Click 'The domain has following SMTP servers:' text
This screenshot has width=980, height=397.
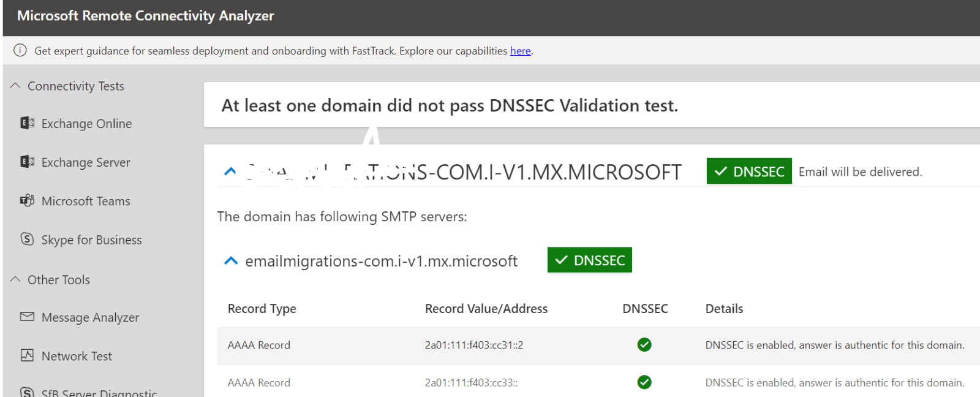tap(342, 217)
